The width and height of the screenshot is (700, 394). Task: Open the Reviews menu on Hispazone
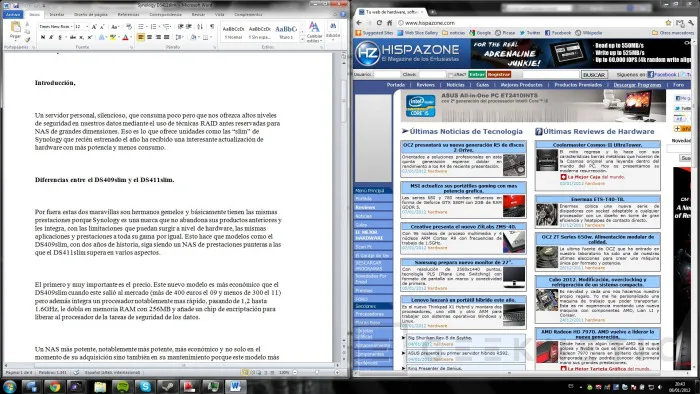425,85
